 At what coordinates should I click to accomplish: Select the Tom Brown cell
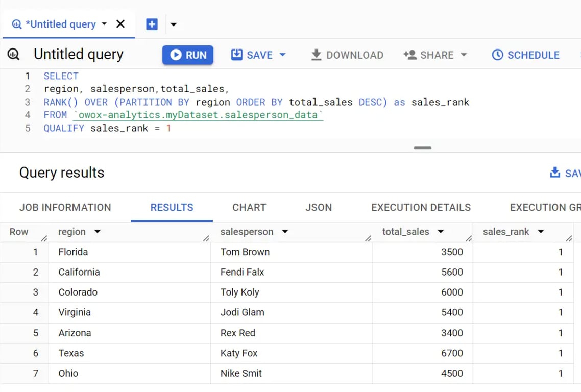pos(292,252)
